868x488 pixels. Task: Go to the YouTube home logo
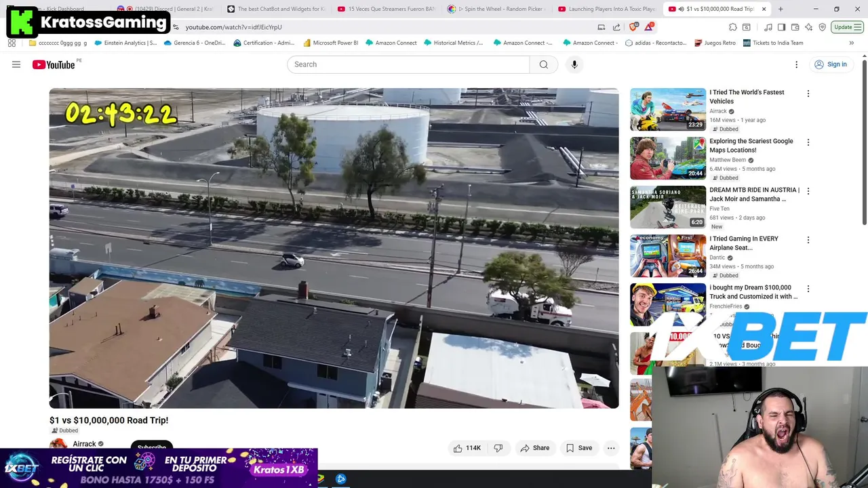click(54, 64)
